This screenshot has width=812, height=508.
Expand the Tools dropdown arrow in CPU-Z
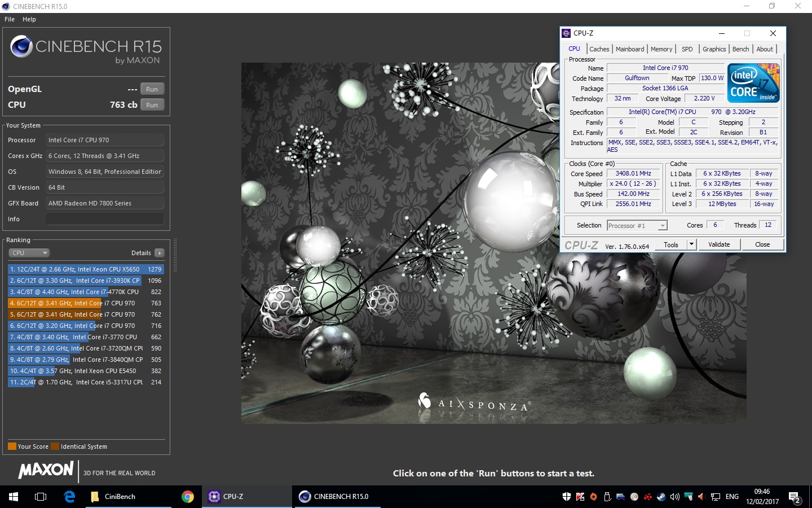691,244
